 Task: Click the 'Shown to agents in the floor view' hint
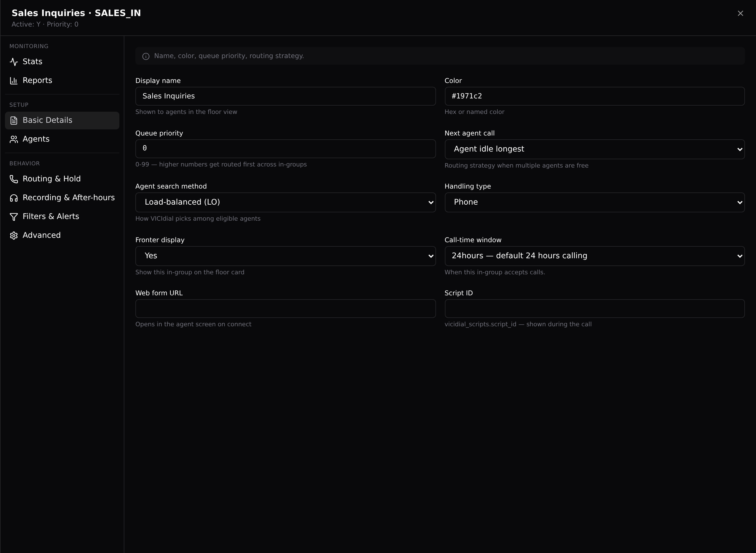tap(186, 112)
